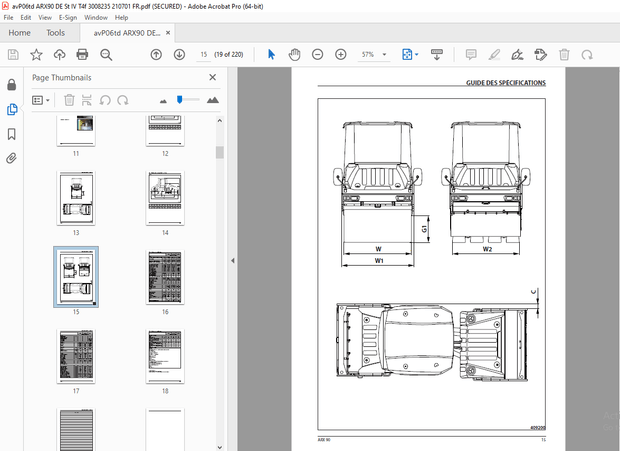Click the fit page display icon
The width and height of the screenshot is (620, 451).
click(407, 55)
